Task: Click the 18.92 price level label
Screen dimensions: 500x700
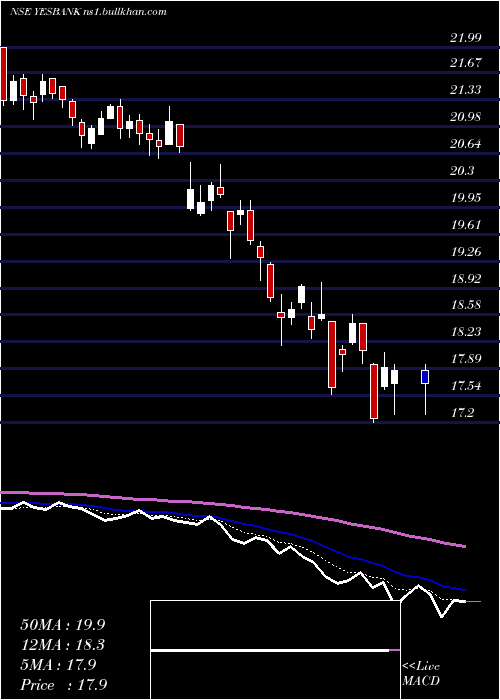Action: (466, 279)
